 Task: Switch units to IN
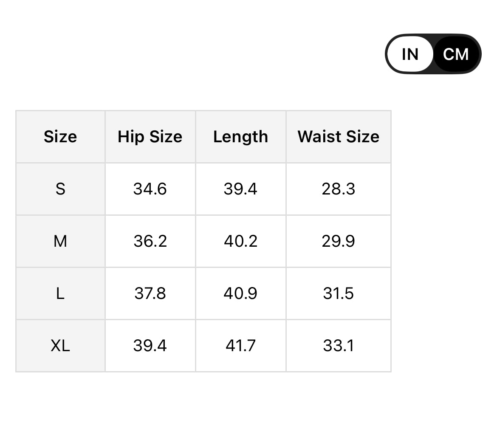pyautogui.click(x=410, y=54)
